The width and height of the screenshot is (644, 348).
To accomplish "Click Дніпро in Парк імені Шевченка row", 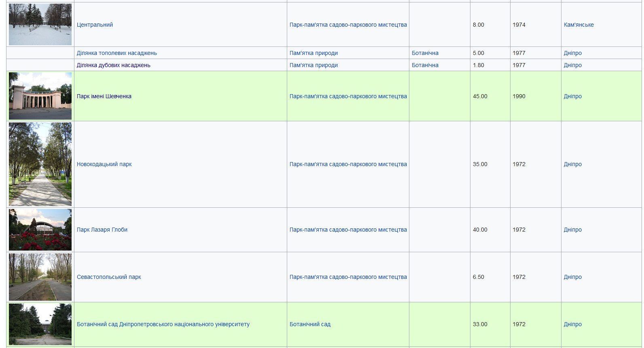I will pyautogui.click(x=573, y=96).
